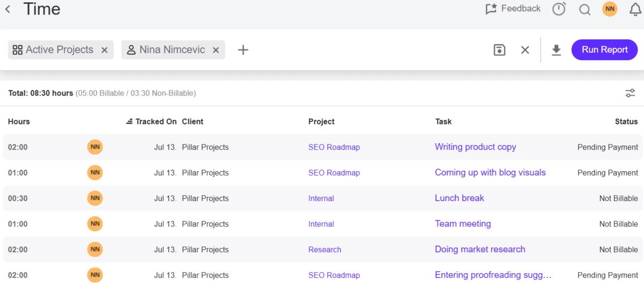The image size is (644, 285).
Task: Open Entering proofreading sugg… task
Action: [x=493, y=275]
